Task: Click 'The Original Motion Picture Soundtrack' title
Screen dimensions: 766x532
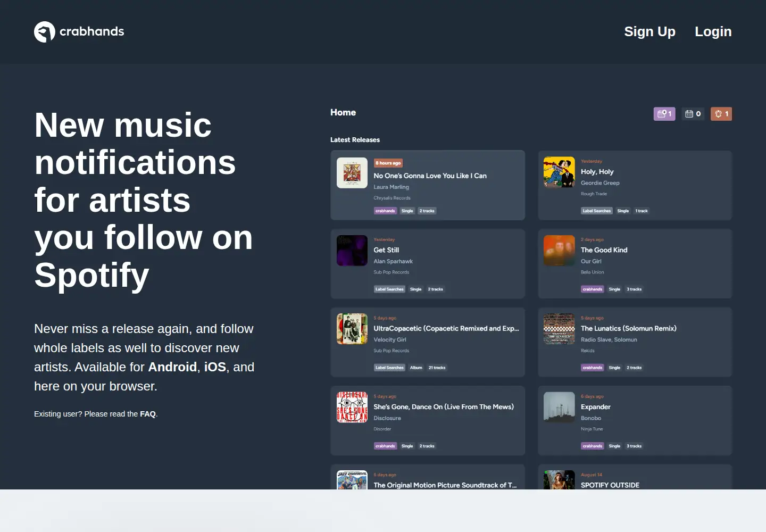Action: pos(445,485)
